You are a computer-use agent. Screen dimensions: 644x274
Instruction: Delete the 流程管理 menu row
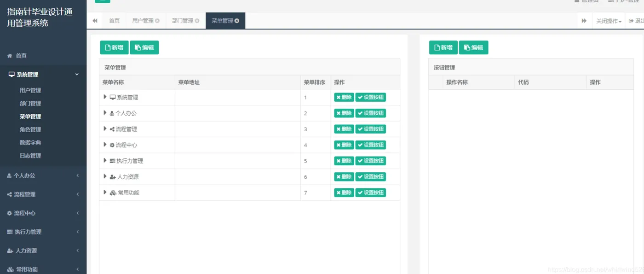coord(344,129)
